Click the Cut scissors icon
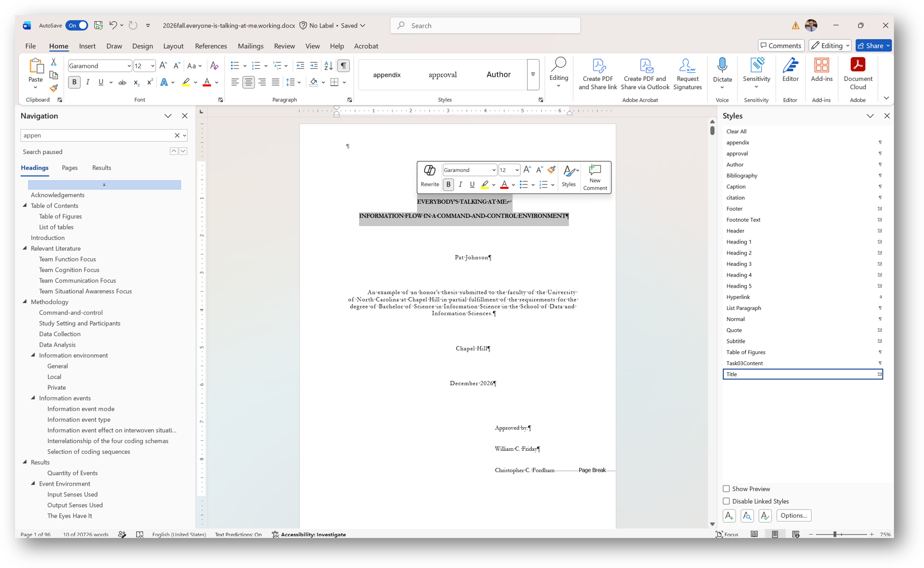 pos(54,62)
